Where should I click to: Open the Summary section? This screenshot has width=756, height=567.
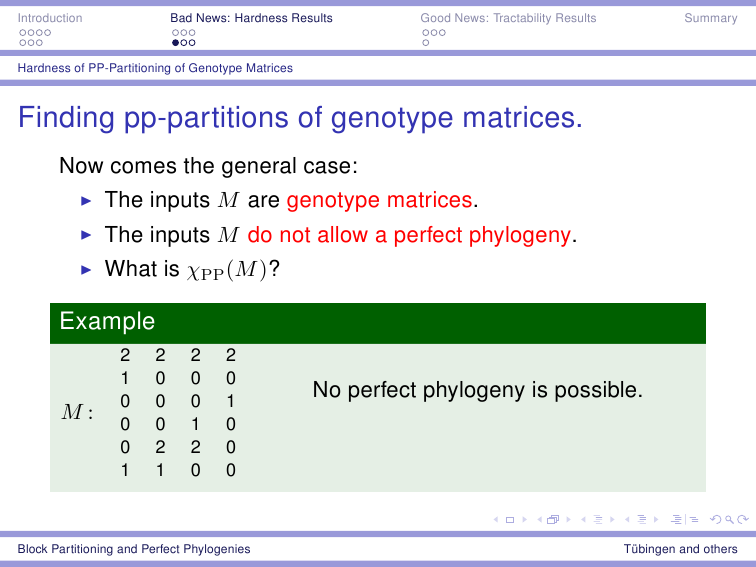coord(711,18)
